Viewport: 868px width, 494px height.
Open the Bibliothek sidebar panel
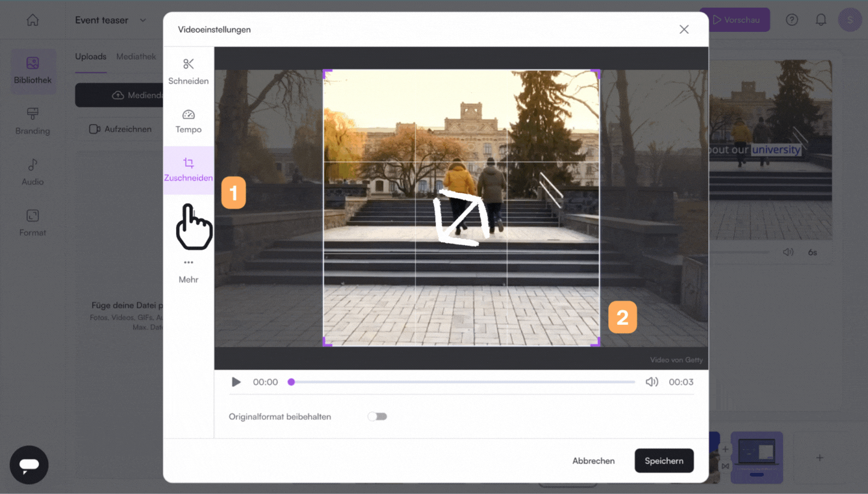pyautogui.click(x=33, y=71)
